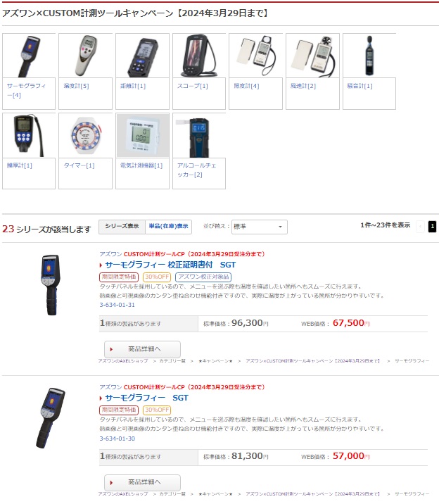This screenshot has height=504, width=439.
Task: Select the アズワン校正対象品 badge
Action: click(203, 277)
